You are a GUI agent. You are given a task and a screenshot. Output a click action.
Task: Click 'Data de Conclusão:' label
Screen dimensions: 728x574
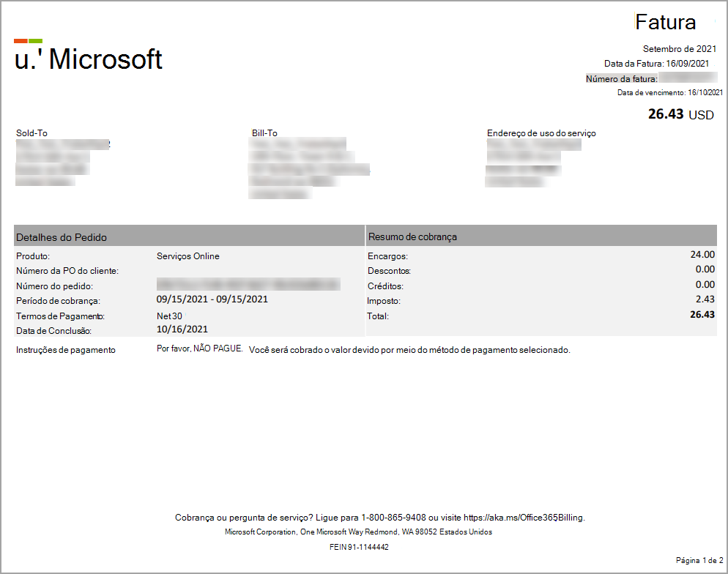click(54, 331)
